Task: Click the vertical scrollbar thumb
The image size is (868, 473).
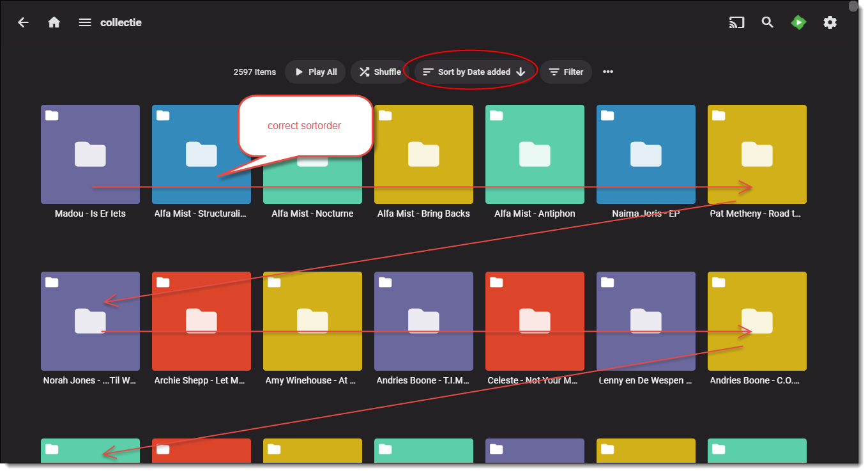Action: (853, 6)
